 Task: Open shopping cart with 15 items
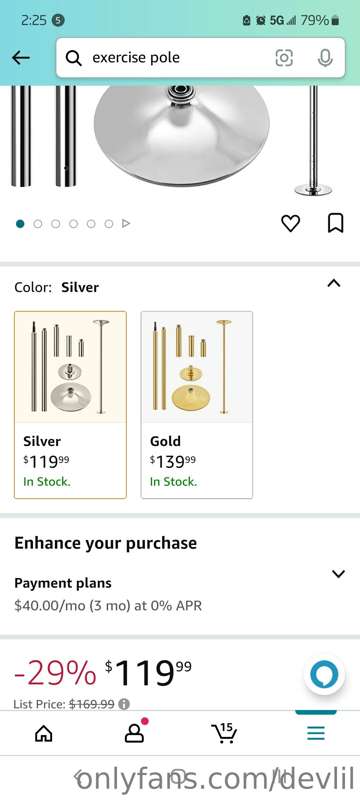coord(224,733)
